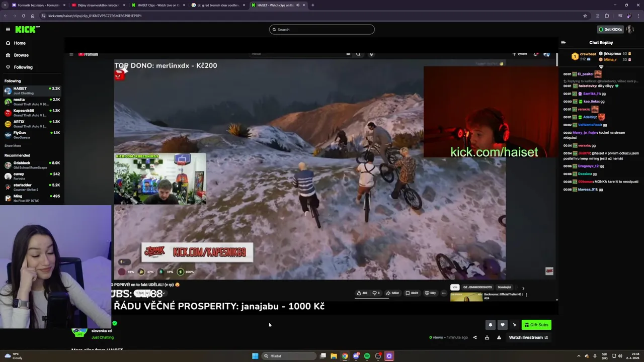Screen dimensions: 644x362
Task: Switch to Dějiny streamerského národa tab
Action: (98, 5)
